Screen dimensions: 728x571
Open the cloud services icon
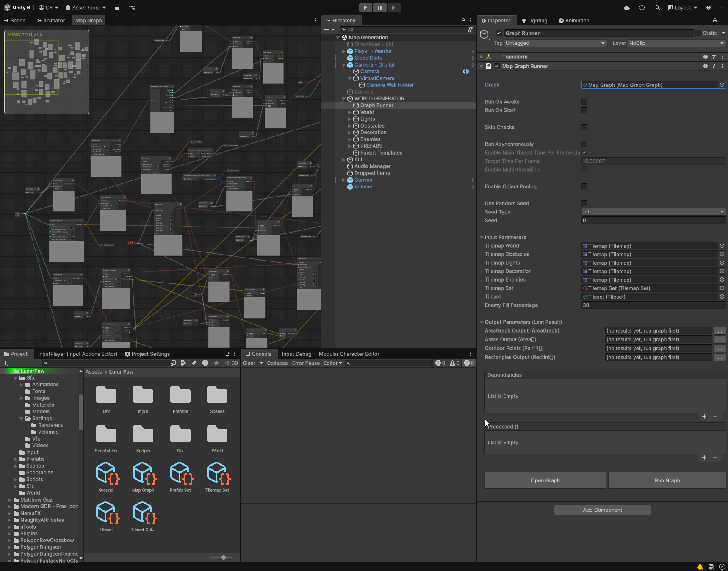[x=627, y=8]
